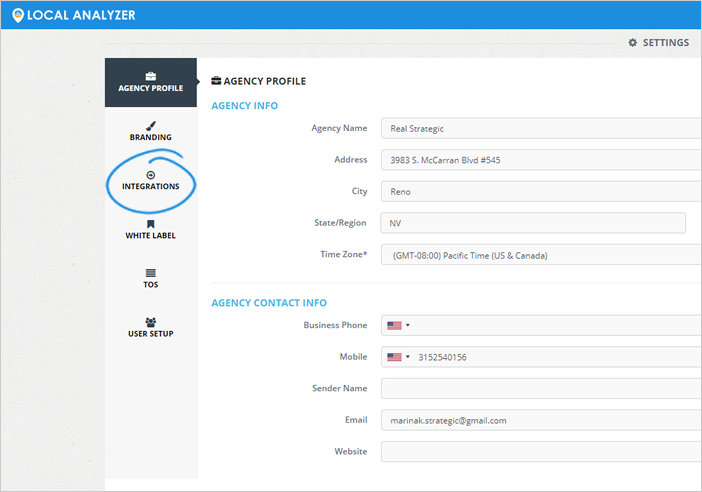Screen dimensions: 702x492
Task: Open User Setup via the people icon
Action: point(151,322)
